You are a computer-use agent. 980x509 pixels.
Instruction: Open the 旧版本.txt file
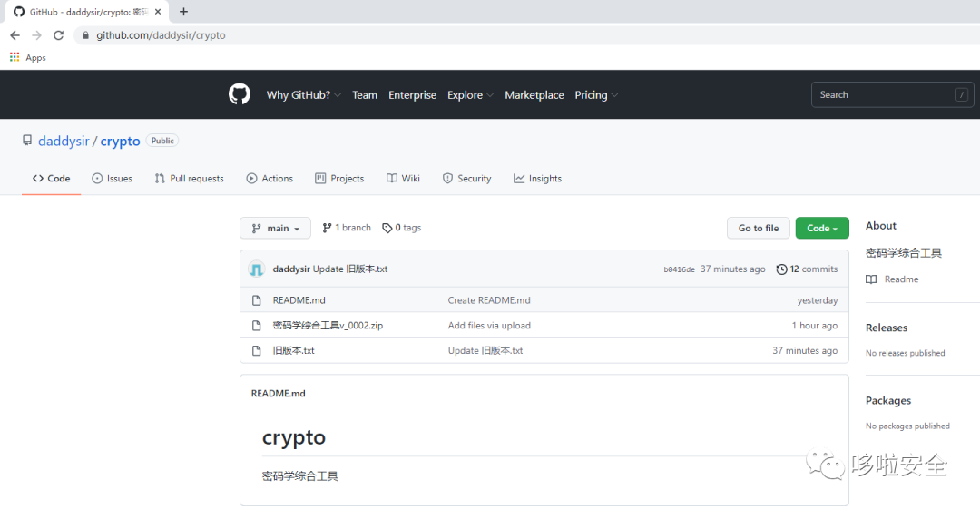tap(293, 351)
